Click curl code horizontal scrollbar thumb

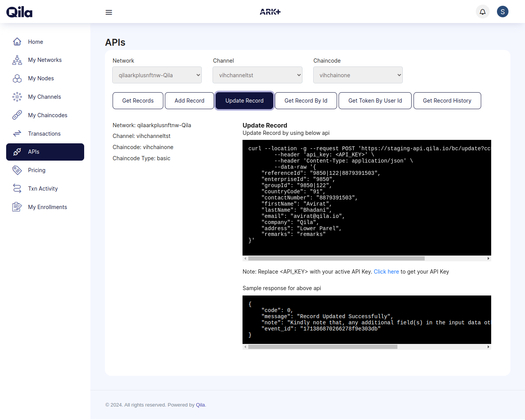336,259
